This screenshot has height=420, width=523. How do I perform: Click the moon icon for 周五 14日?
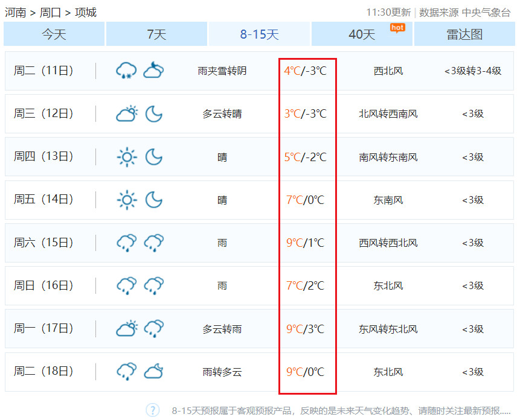pyautogui.click(x=153, y=200)
